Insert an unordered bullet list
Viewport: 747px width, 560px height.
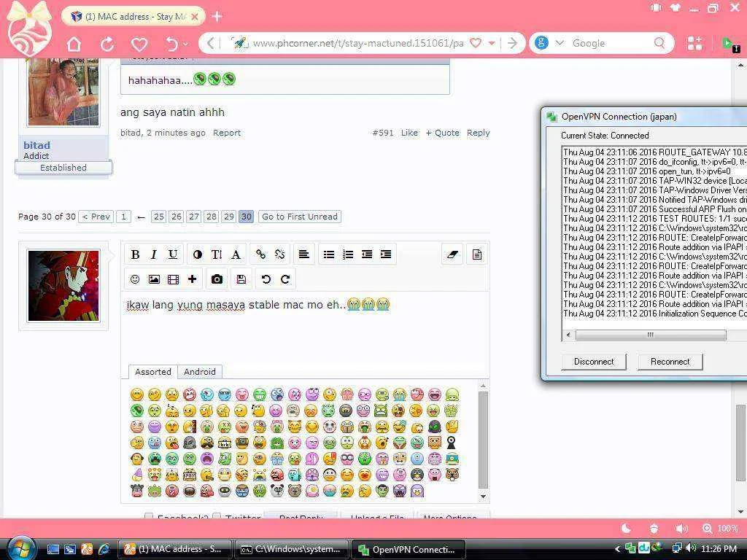(329, 254)
